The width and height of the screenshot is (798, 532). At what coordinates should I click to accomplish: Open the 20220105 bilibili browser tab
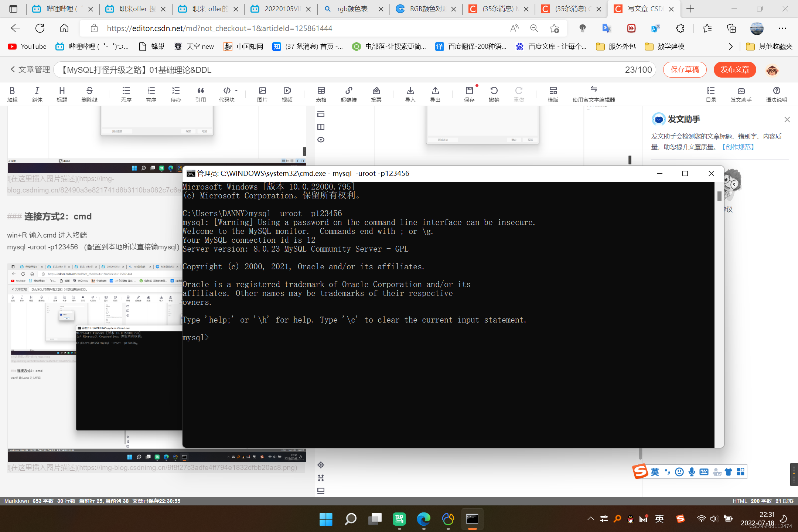click(x=281, y=9)
